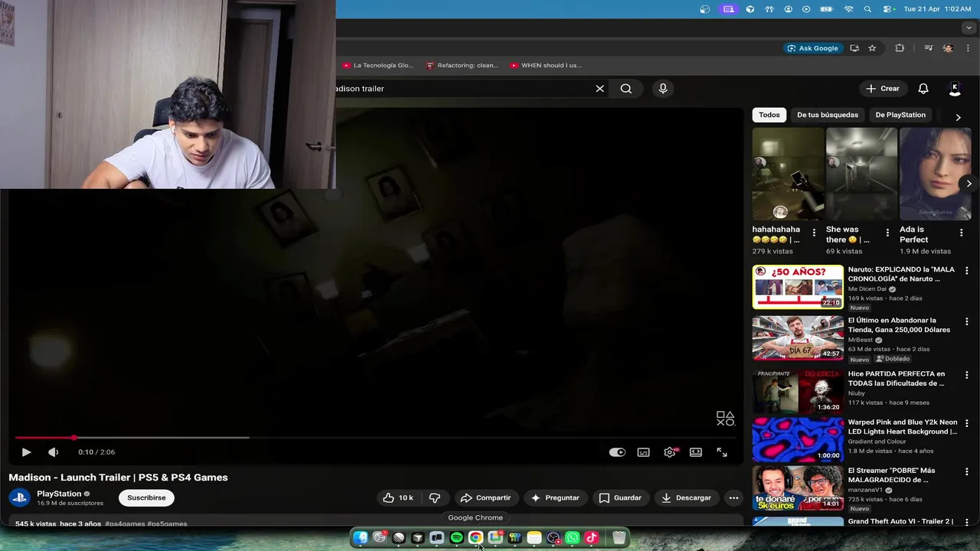Dislike the video with thumbs down
The width and height of the screenshot is (980, 551).
[x=435, y=497]
